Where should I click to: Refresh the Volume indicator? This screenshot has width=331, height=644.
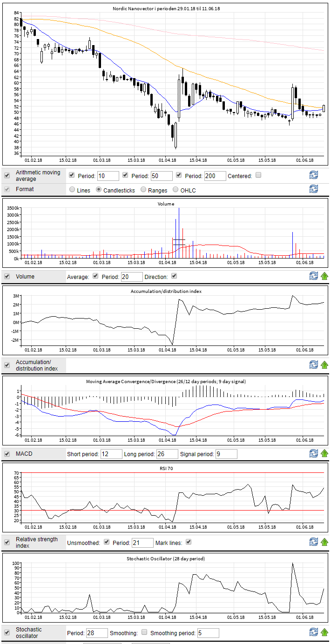click(x=314, y=276)
